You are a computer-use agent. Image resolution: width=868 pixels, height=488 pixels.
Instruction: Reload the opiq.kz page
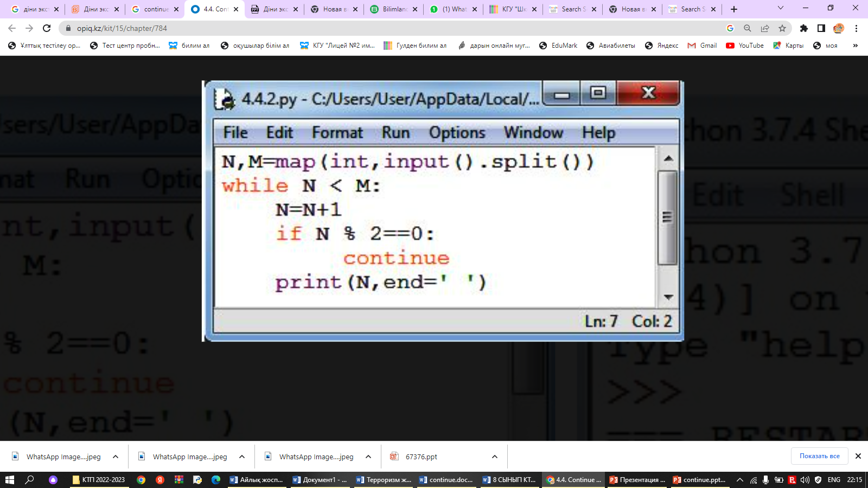click(x=47, y=28)
